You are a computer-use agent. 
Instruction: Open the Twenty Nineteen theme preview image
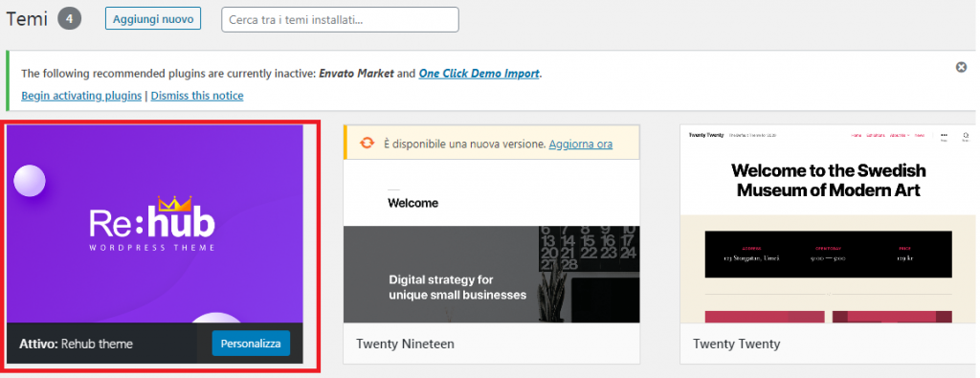tap(491, 240)
